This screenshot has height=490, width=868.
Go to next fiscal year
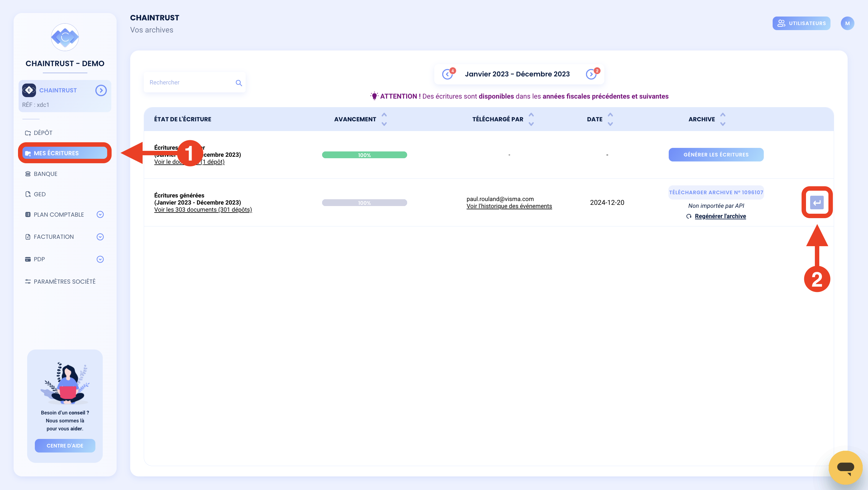click(x=591, y=74)
